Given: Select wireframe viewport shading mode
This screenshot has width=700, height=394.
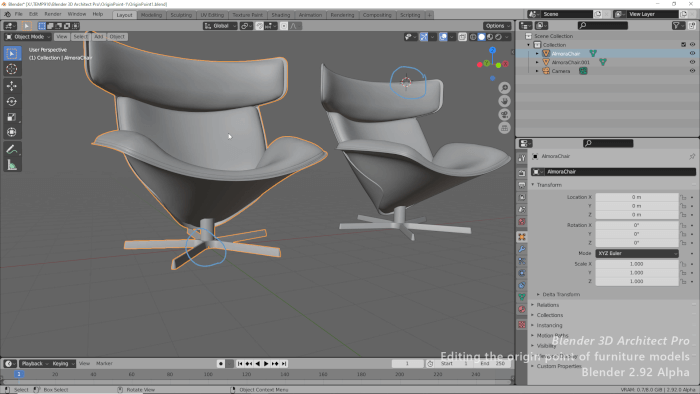Looking at the screenshot, I should pos(473,37).
